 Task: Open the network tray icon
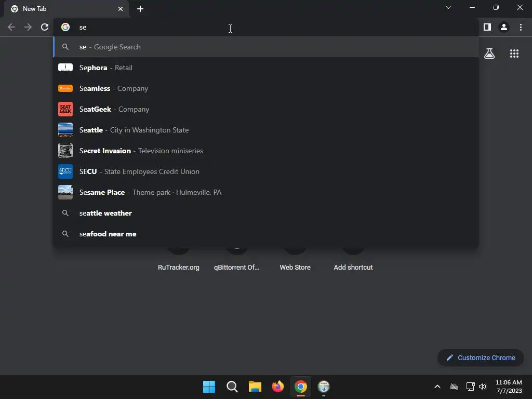[x=470, y=387]
